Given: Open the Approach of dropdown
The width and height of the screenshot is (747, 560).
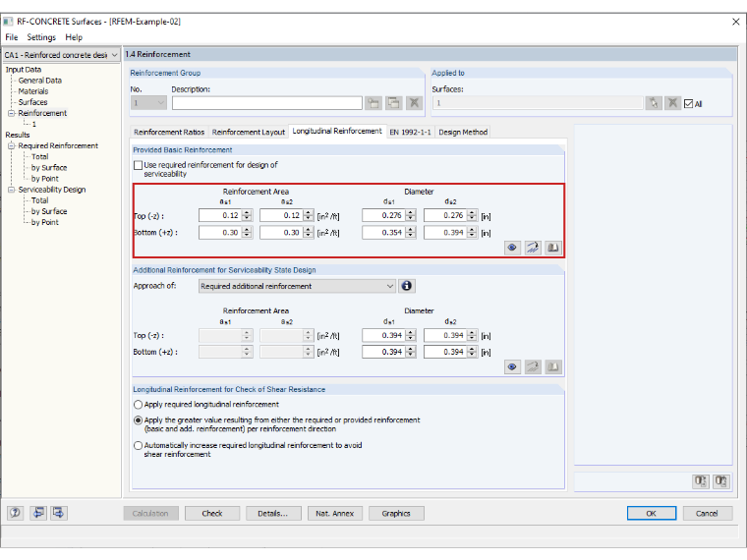Looking at the screenshot, I should tap(389, 286).
